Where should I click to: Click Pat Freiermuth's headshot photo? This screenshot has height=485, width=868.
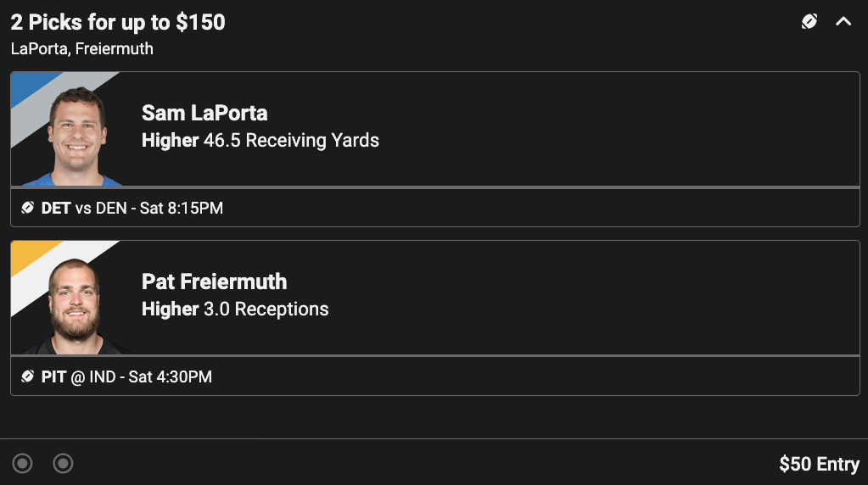pyautogui.click(x=76, y=305)
